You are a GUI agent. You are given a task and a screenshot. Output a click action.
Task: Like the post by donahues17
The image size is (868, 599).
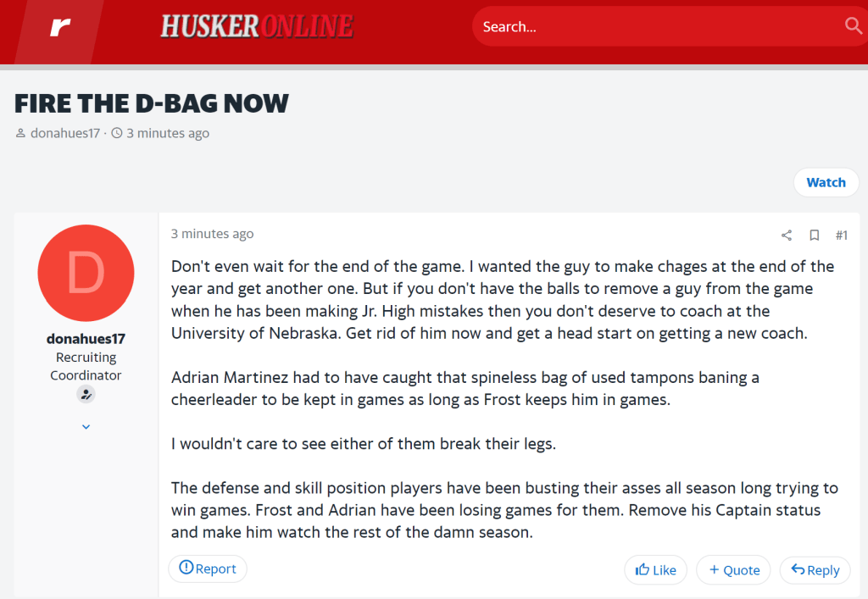pos(655,570)
